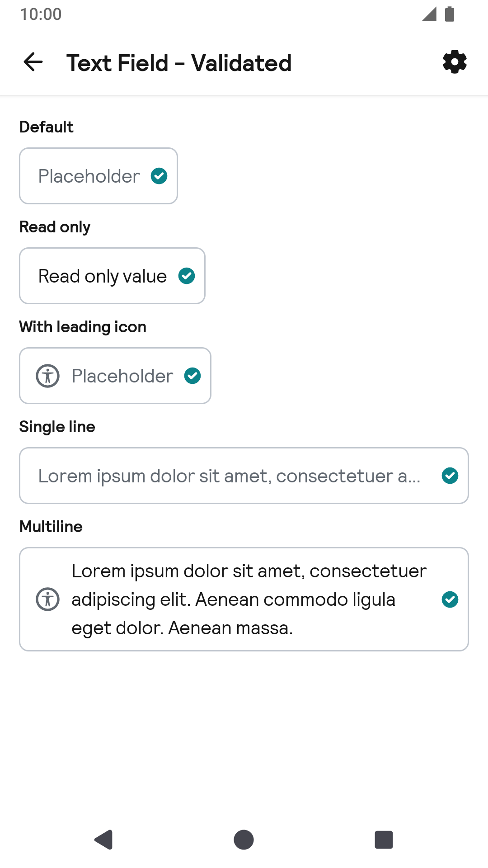Click the checkmark icon in the Default field
The height and width of the screenshot is (868, 488).
(159, 176)
